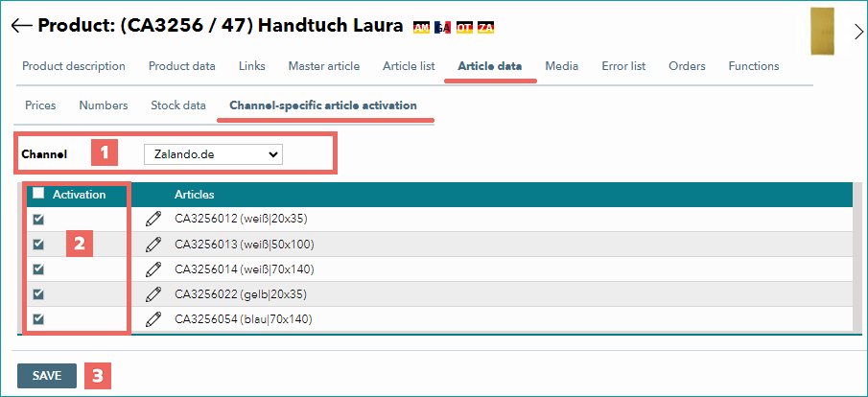Uncheck activation for CA3256012 weiß 20x35
Viewport: 868px width, 397px height.
[38, 220]
